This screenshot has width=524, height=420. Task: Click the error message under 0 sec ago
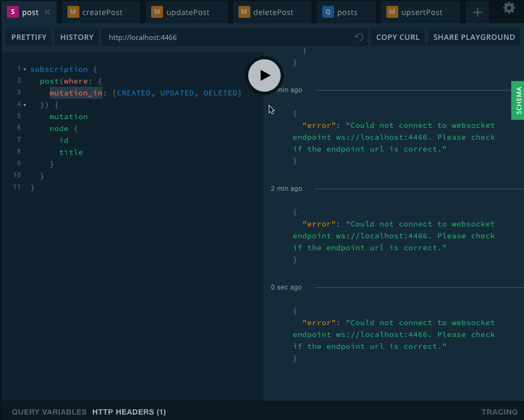[394, 334]
